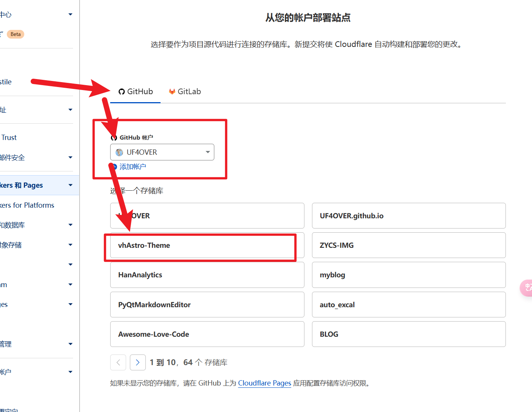532x412 pixels.
Task: Click the UF4OVER avatar in the account selector
Action: coord(119,152)
